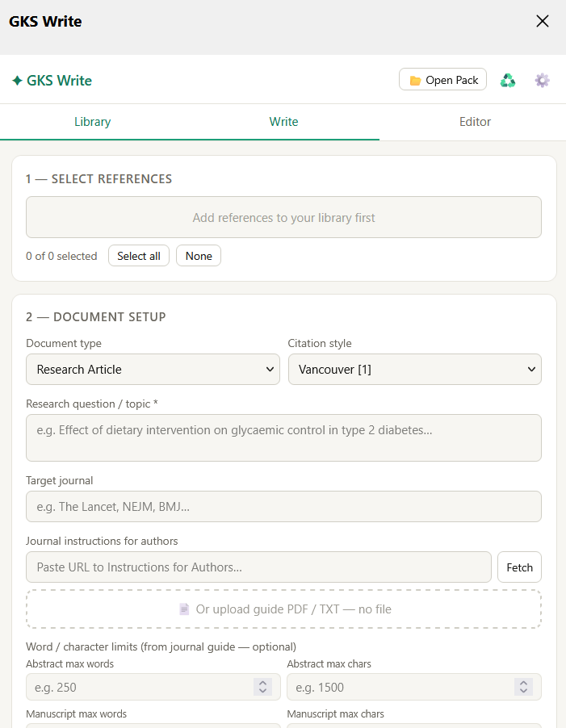Adjust Abstract max chars stepper arrows
This screenshot has width=566, height=728.
coord(523,687)
